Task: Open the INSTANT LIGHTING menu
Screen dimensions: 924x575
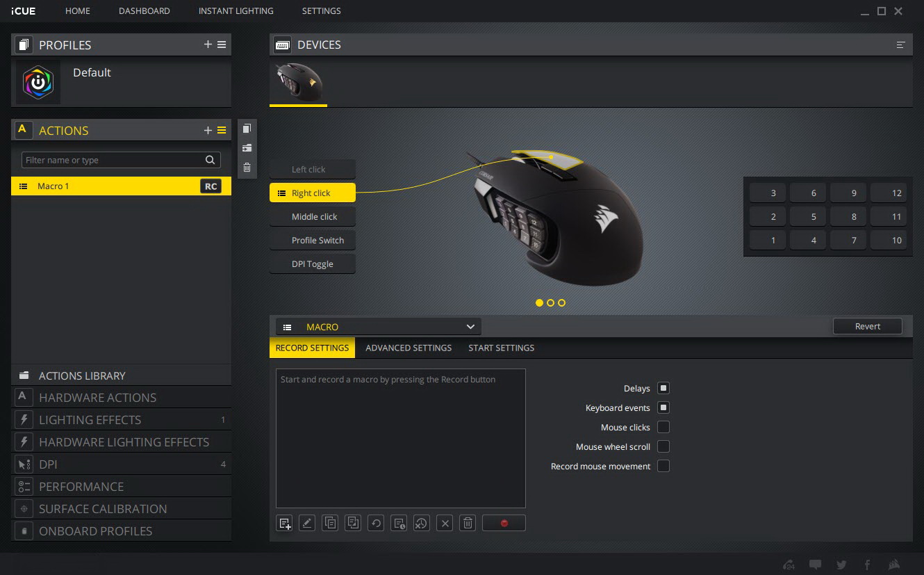Action: 236,11
